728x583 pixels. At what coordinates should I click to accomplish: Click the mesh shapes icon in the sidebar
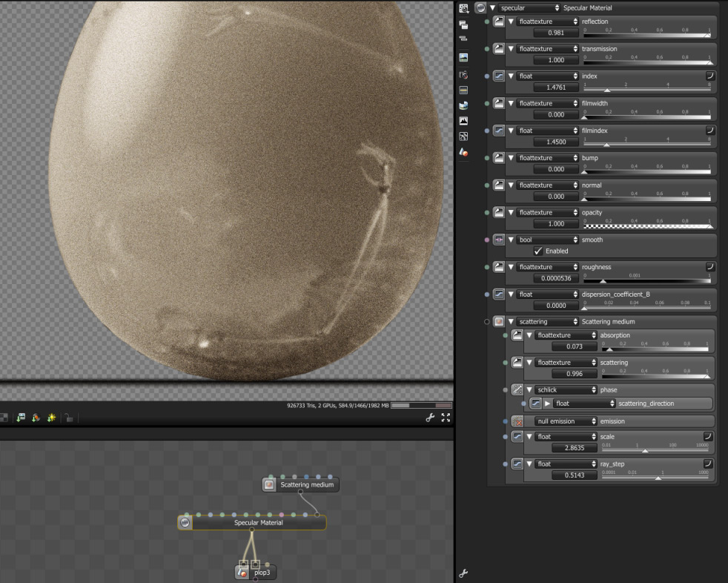pyautogui.click(x=463, y=152)
